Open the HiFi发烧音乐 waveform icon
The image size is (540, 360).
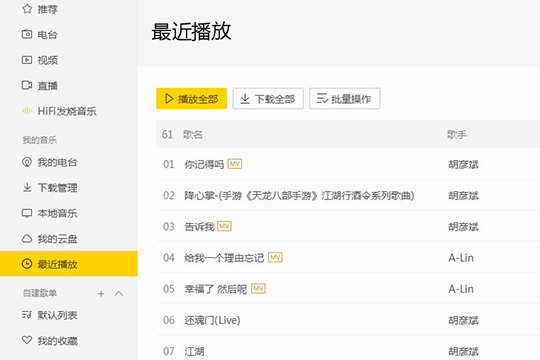point(27,111)
